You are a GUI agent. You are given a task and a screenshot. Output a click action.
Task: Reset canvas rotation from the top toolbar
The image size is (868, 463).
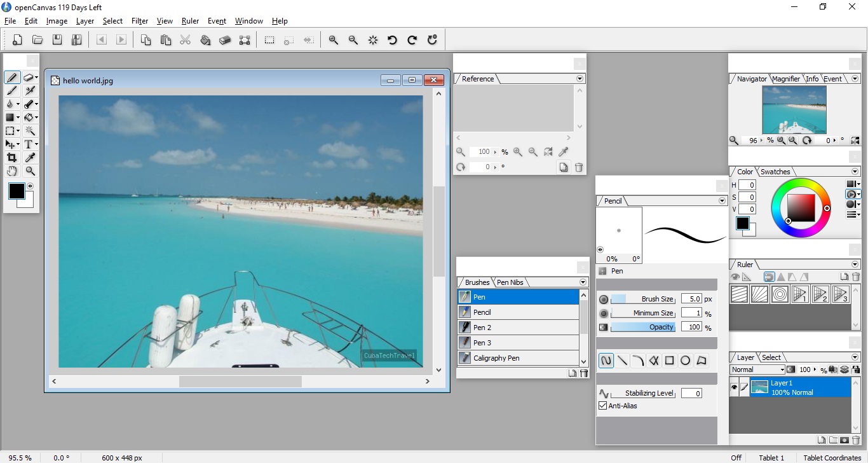pyautogui.click(x=432, y=40)
